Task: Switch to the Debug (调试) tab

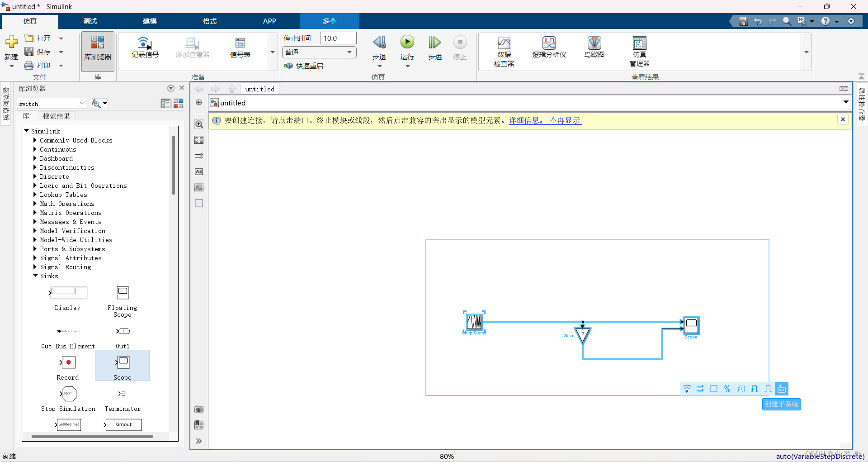Action: (x=90, y=21)
